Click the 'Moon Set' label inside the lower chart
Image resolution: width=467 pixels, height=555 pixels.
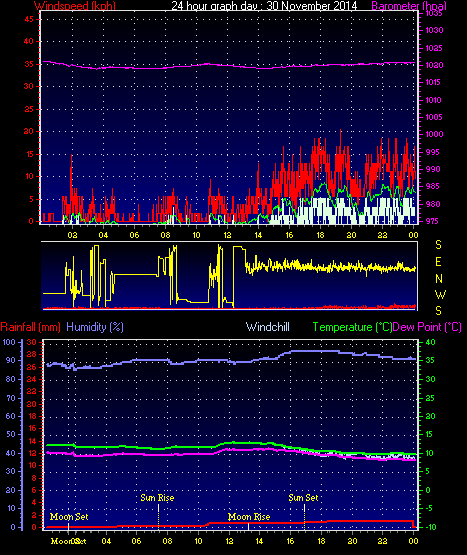click(x=69, y=517)
